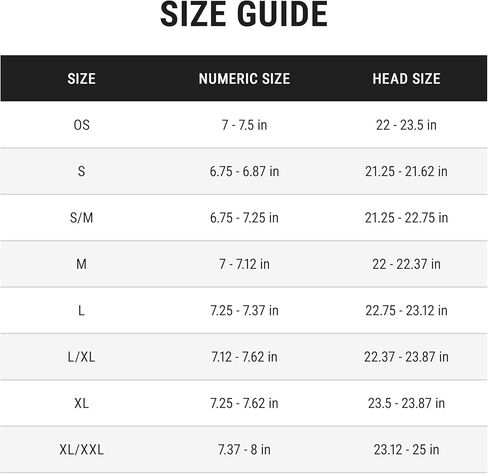488x474 pixels.
Task: Select the L size row label
Action: click(81, 310)
